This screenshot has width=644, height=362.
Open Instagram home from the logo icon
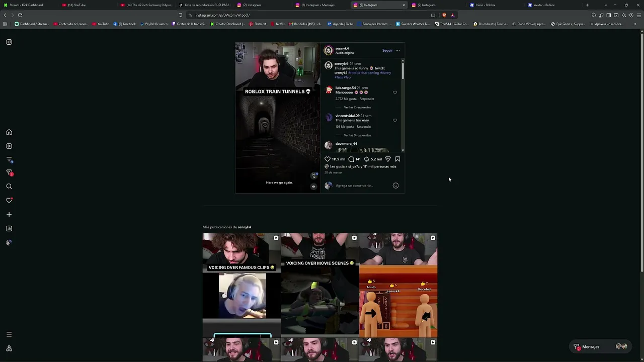click(9, 42)
